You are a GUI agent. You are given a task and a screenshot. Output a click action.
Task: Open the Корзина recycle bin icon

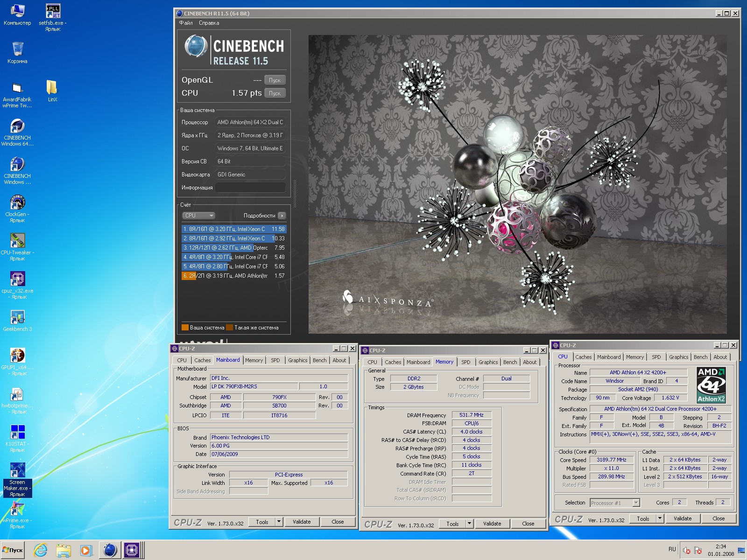[17, 52]
